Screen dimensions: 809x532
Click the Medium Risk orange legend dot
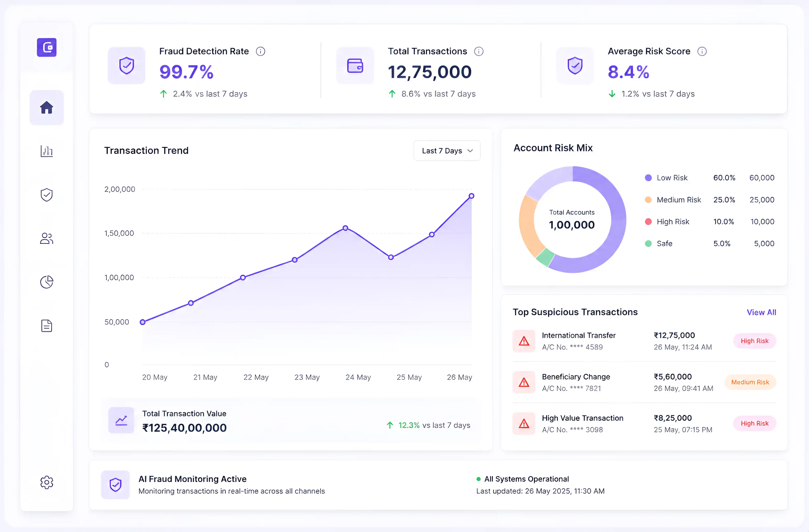click(648, 200)
